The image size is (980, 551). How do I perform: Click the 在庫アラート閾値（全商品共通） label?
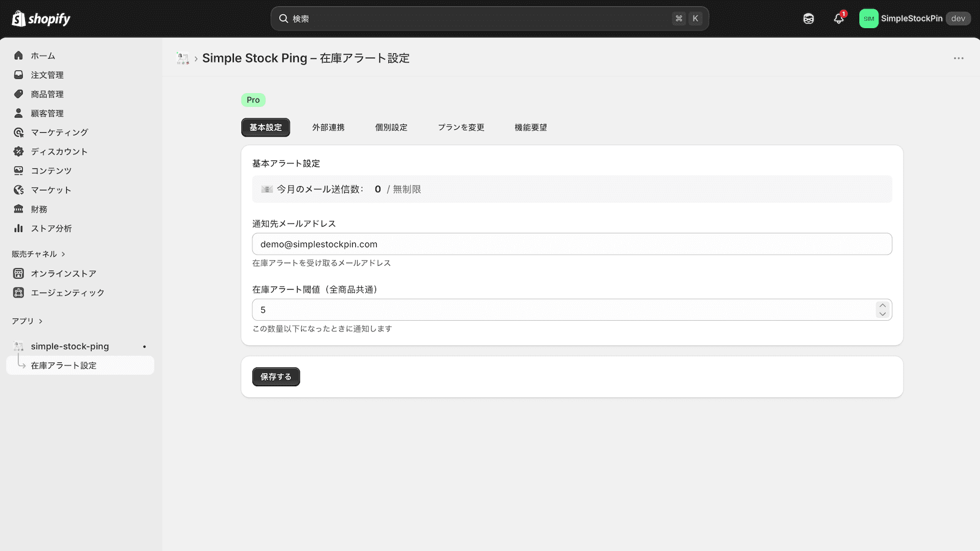pyautogui.click(x=317, y=290)
